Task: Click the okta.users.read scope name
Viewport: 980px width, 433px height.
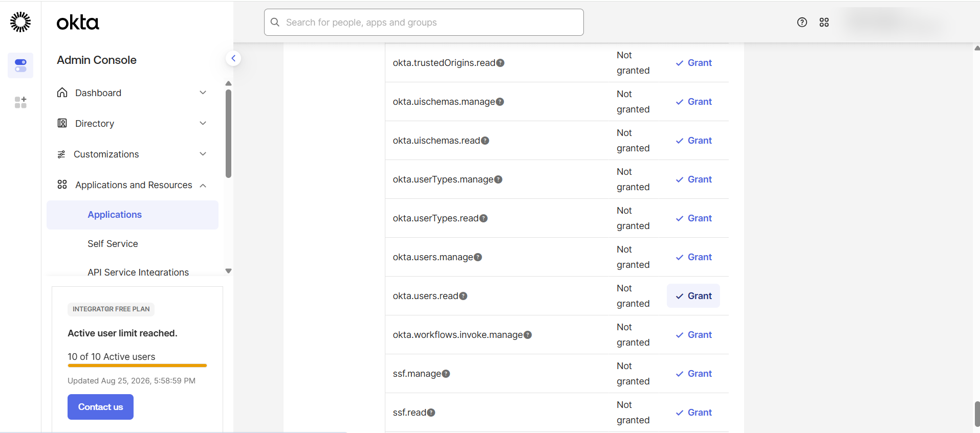Action: [x=425, y=296]
